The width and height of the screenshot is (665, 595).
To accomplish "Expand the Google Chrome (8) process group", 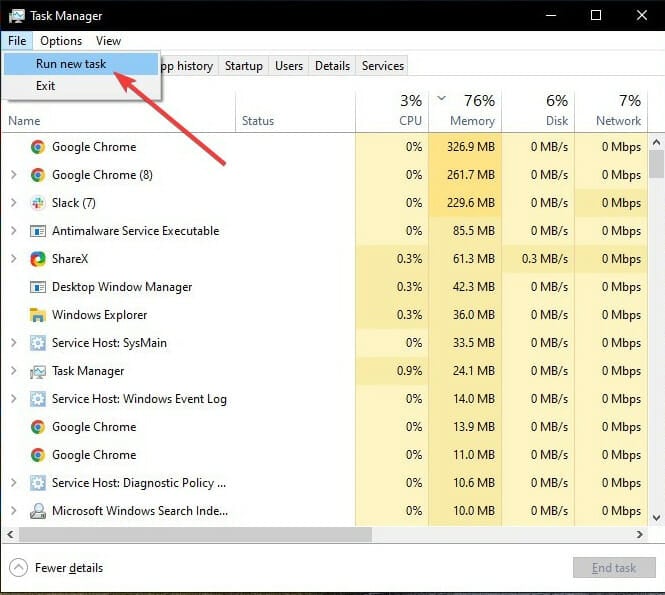I will point(14,175).
